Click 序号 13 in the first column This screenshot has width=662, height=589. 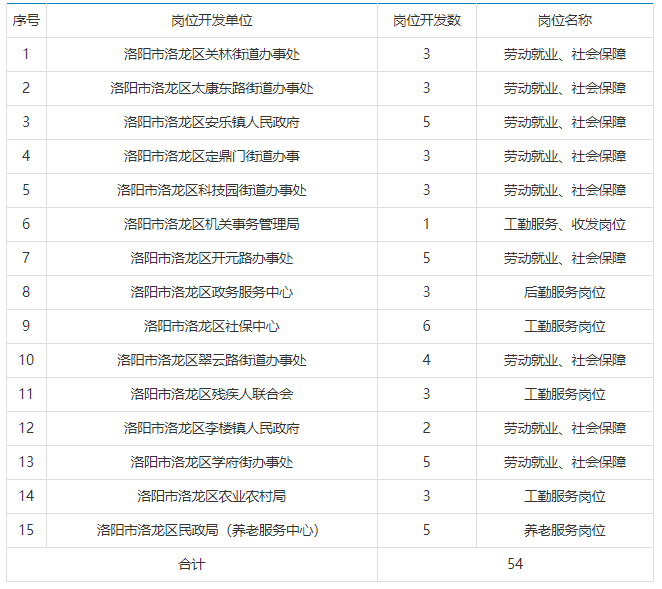point(26,462)
